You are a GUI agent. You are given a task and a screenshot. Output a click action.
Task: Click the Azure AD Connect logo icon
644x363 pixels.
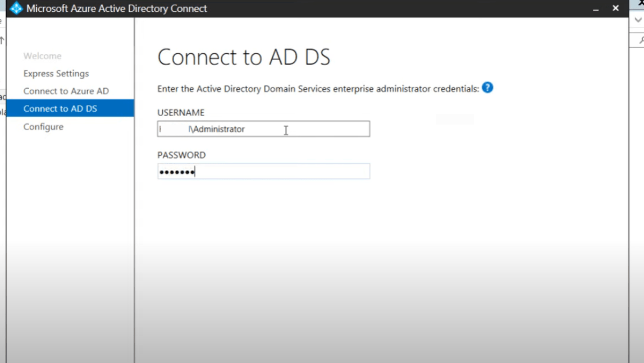[x=16, y=8]
